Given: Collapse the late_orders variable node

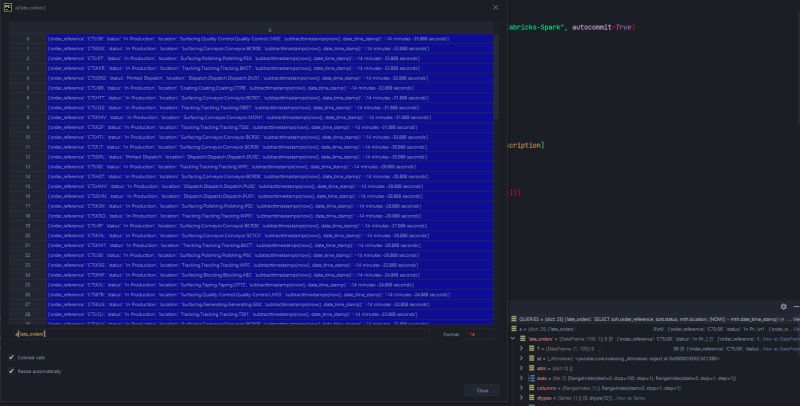Looking at the screenshot, I should tap(513, 339).
